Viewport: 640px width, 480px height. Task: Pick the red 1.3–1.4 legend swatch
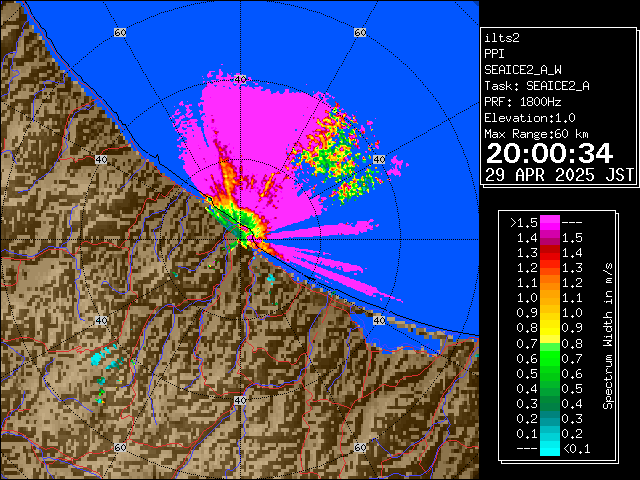[x=550, y=253]
